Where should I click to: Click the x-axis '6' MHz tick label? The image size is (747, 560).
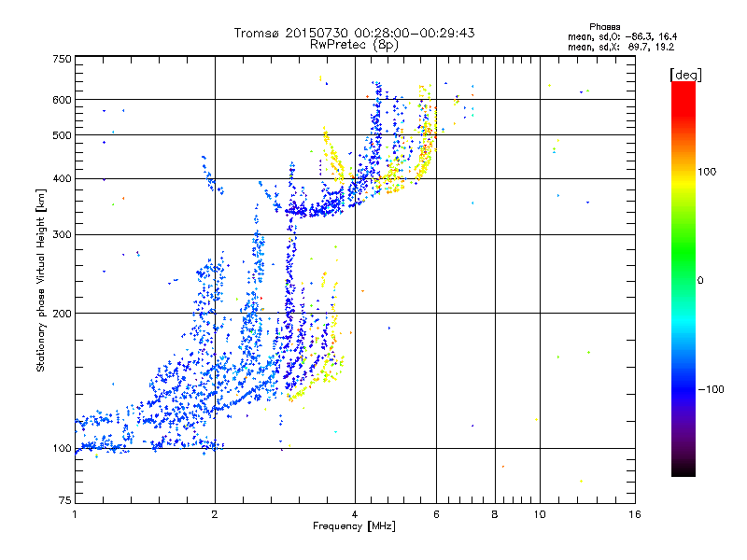(436, 514)
